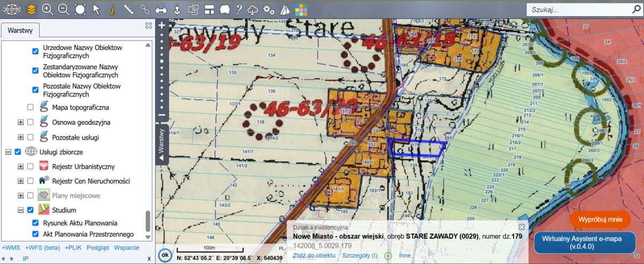The height and width of the screenshot is (264, 644).
Task: Choose the measure ruler tool
Action: point(128,9)
